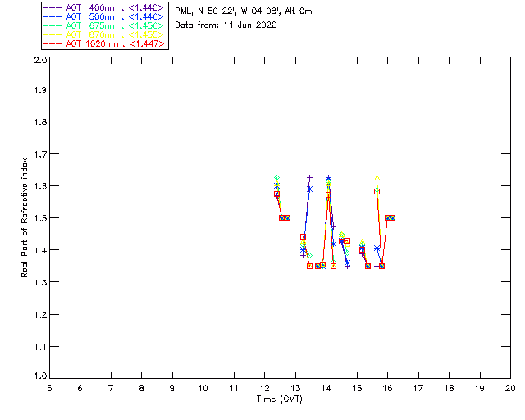
Task: Click the 10 hour x-axis label
Action: pyautogui.click(x=203, y=388)
